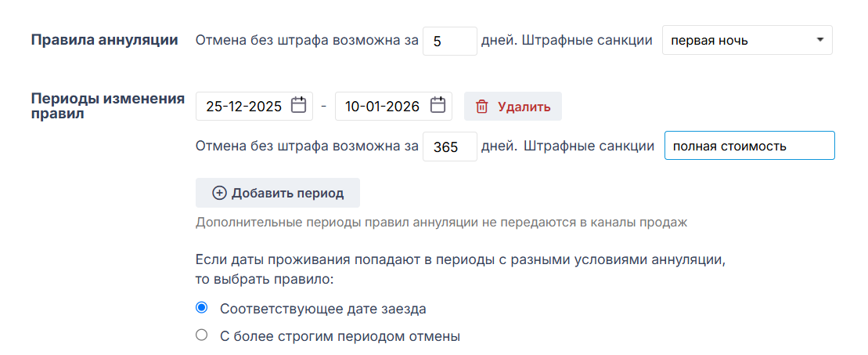Select the Соответствующее дате заезда radio option
Screen dimensions: 868x355
pyautogui.click(x=202, y=308)
